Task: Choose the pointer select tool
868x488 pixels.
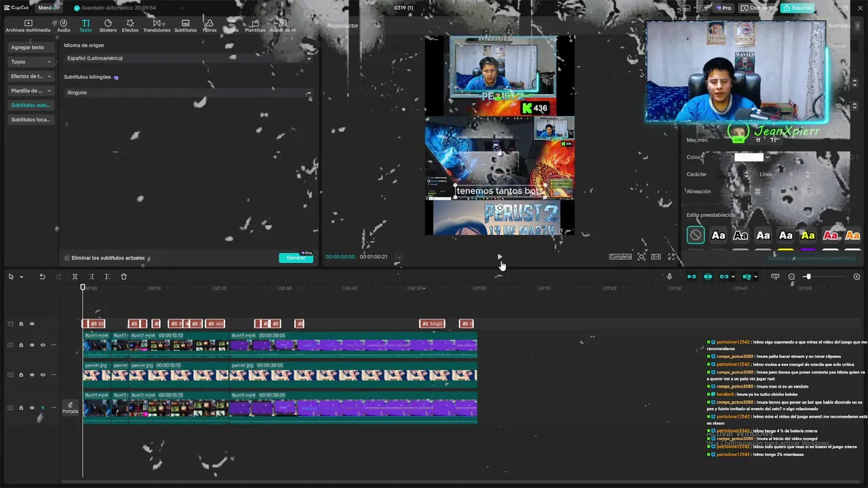Action: coord(11,277)
